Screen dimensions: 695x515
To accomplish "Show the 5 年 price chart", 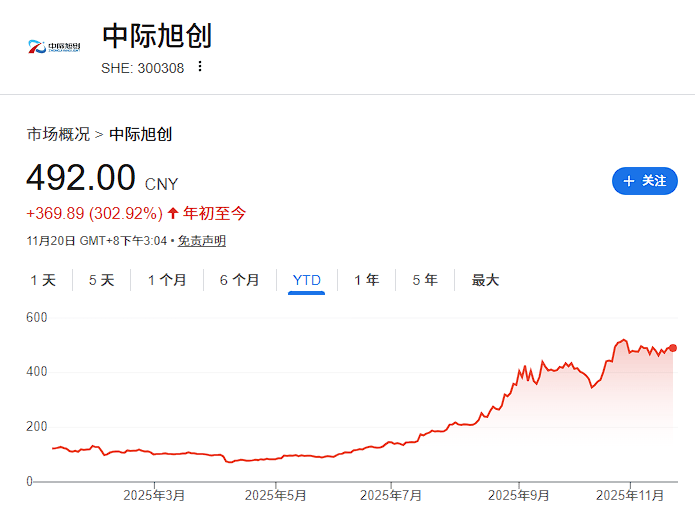I will point(424,280).
